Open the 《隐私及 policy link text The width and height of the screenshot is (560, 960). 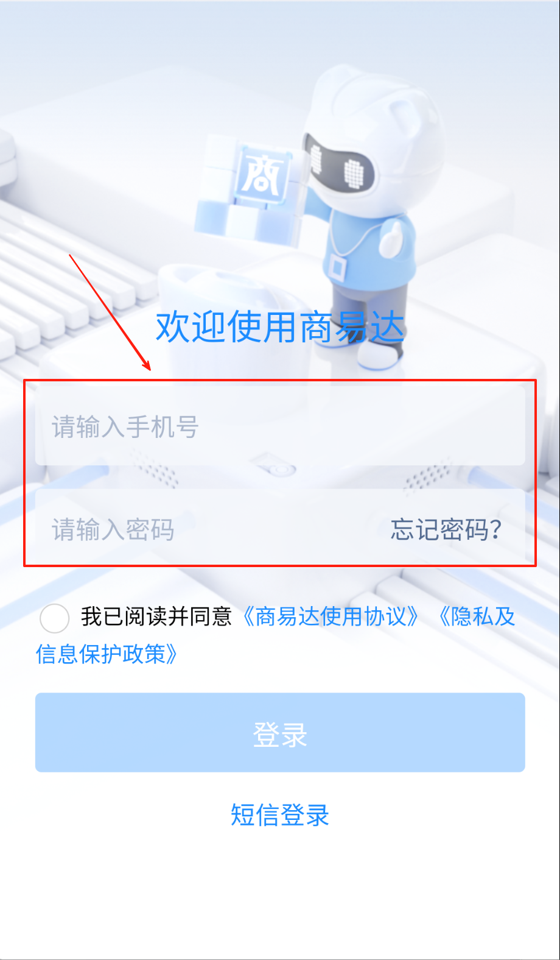476,616
